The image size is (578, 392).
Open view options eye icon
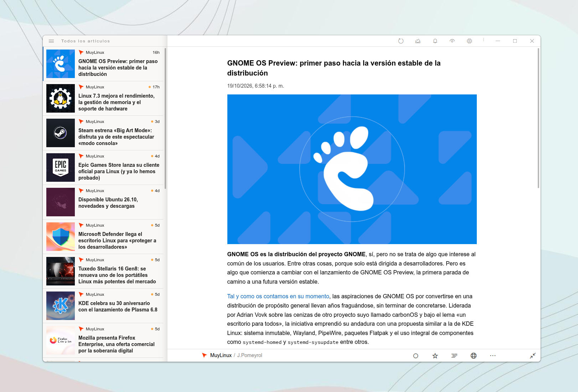[x=452, y=41]
